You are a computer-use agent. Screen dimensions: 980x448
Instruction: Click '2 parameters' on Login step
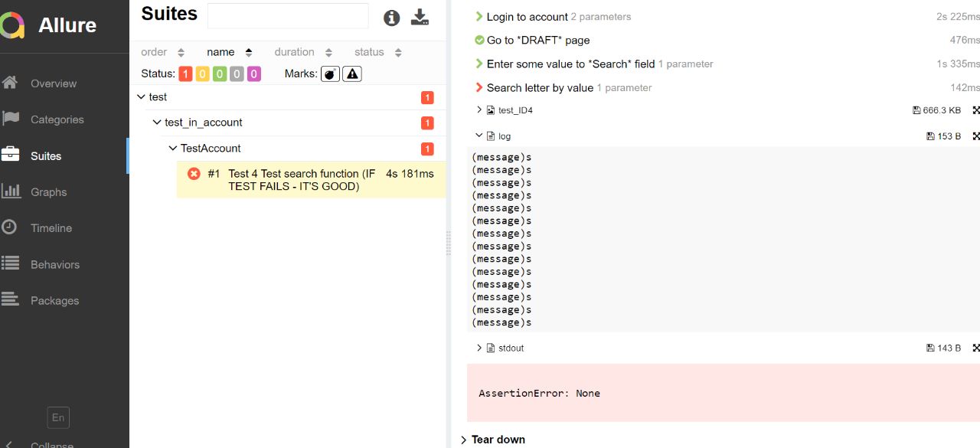(x=601, y=17)
